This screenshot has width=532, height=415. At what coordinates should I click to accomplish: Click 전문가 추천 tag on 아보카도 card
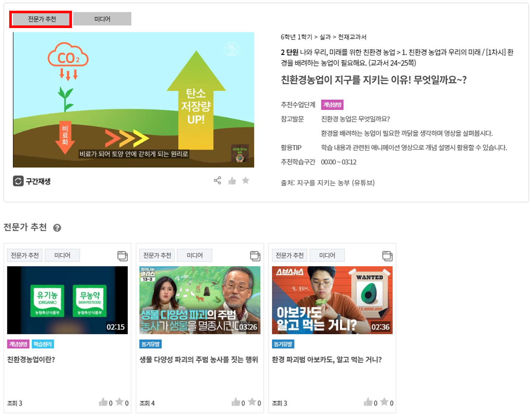(x=290, y=255)
